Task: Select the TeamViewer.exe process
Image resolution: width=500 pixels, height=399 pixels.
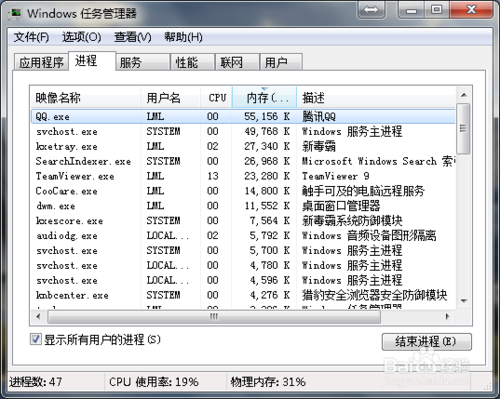Action: click(243, 176)
